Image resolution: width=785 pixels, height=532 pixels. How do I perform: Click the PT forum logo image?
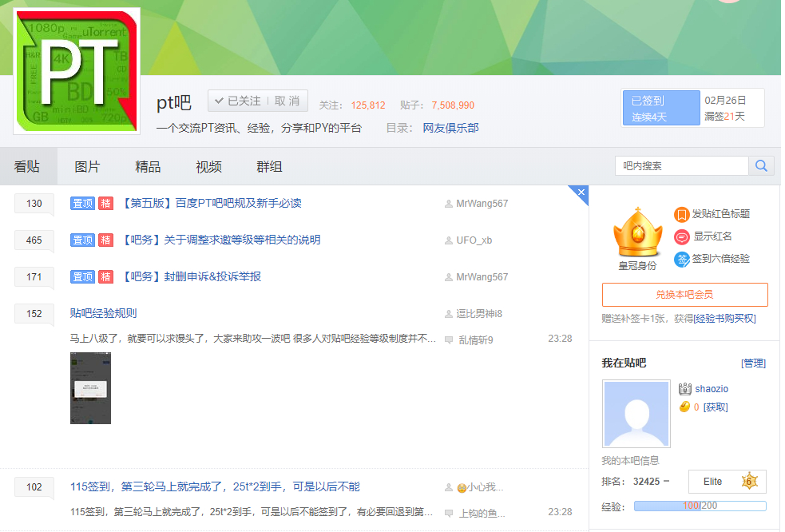(77, 71)
